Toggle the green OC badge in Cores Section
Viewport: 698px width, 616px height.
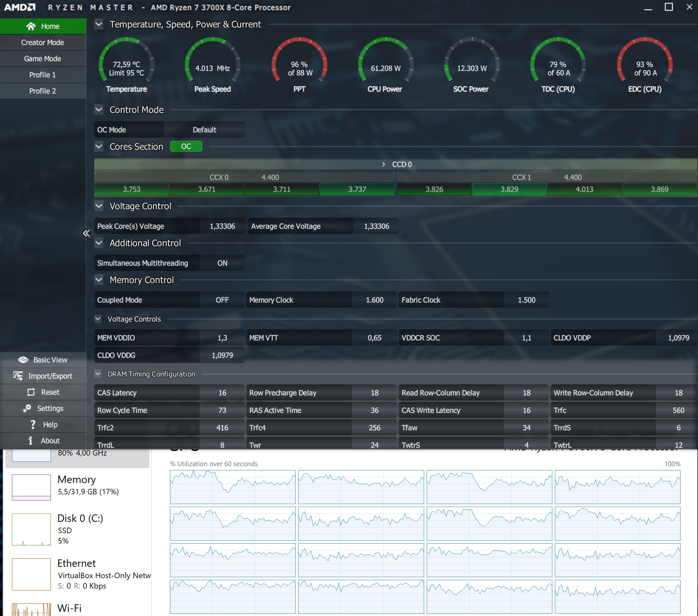[186, 147]
